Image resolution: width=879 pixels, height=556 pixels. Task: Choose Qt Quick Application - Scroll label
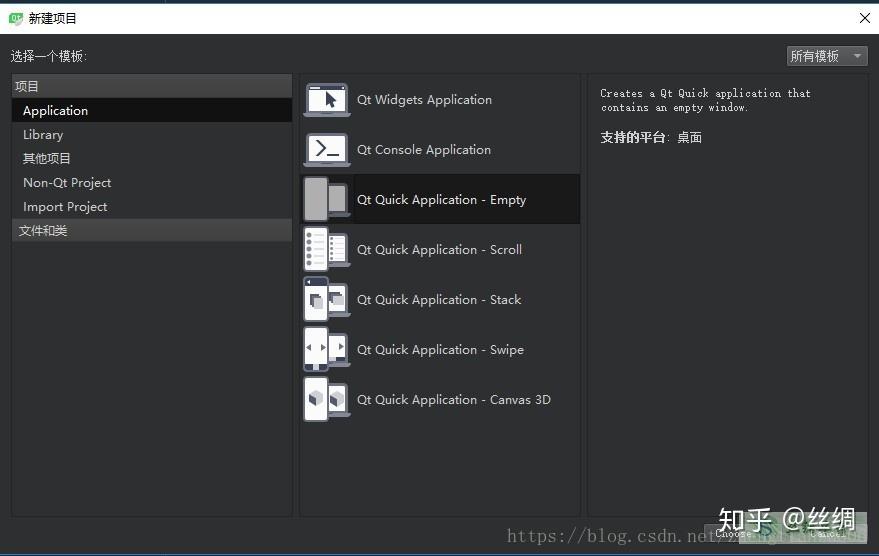click(439, 249)
